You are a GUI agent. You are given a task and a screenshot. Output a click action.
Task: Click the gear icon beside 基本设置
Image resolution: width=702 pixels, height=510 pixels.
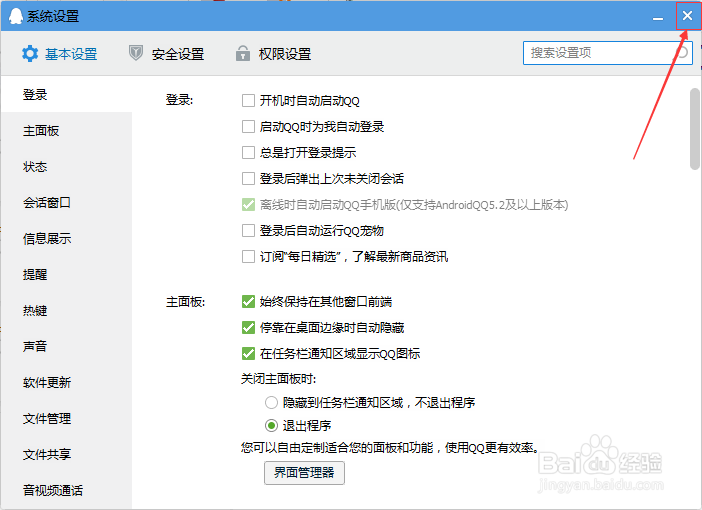click(x=30, y=54)
